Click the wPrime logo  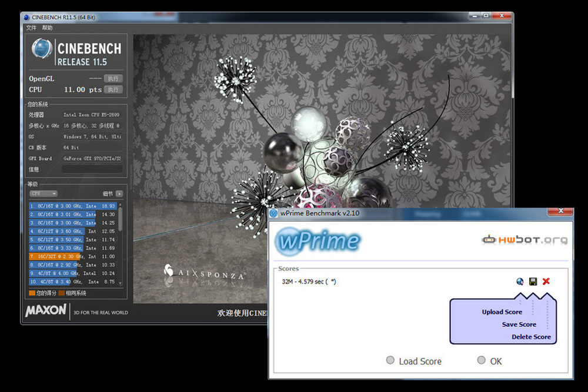tap(318, 241)
